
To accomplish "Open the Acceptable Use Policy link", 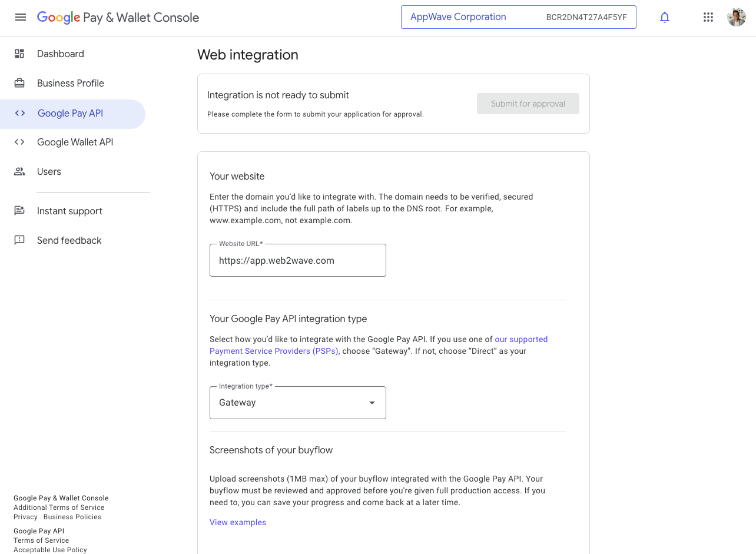I will tap(50, 550).
